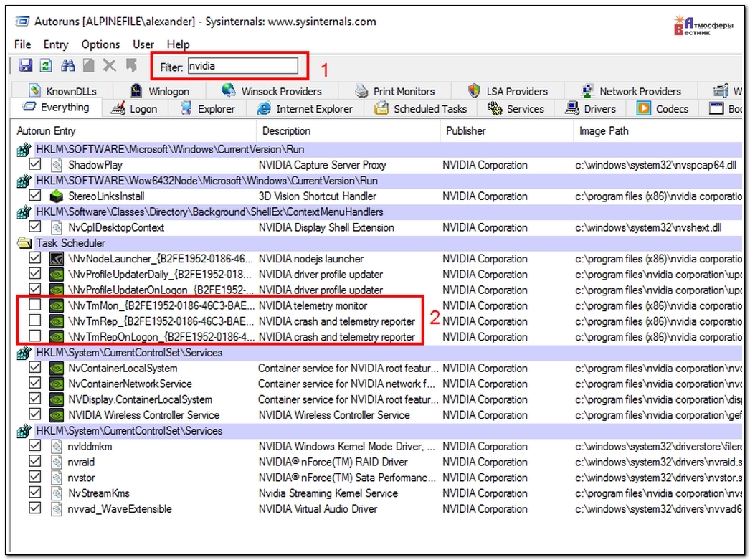Open the LSA Providers tab
This screenshot has height=560, width=750.
[508, 91]
